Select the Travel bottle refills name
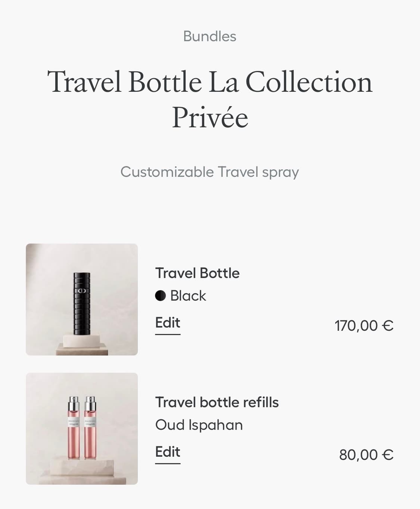The height and width of the screenshot is (509, 420). pos(217,402)
